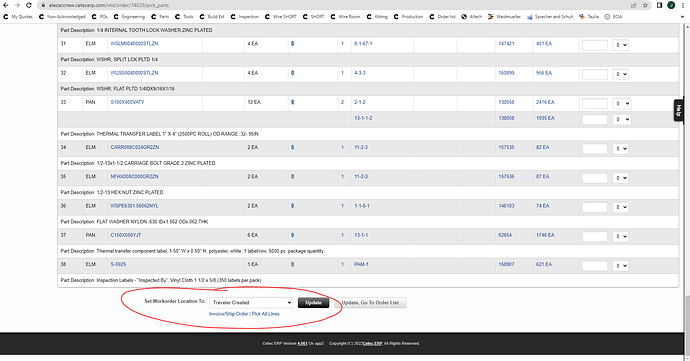This screenshot has height=361, width=690.
Task: Open the Build Est bookmark
Action: pos(212,17)
